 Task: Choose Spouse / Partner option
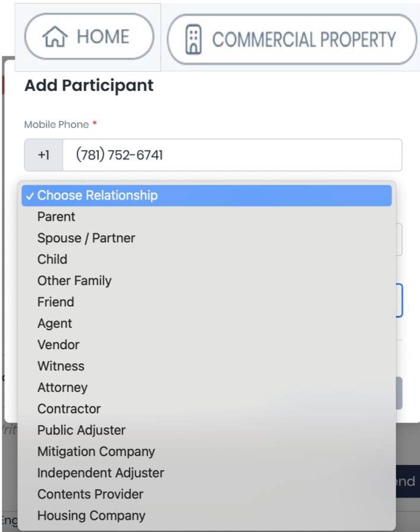(86, 238)
